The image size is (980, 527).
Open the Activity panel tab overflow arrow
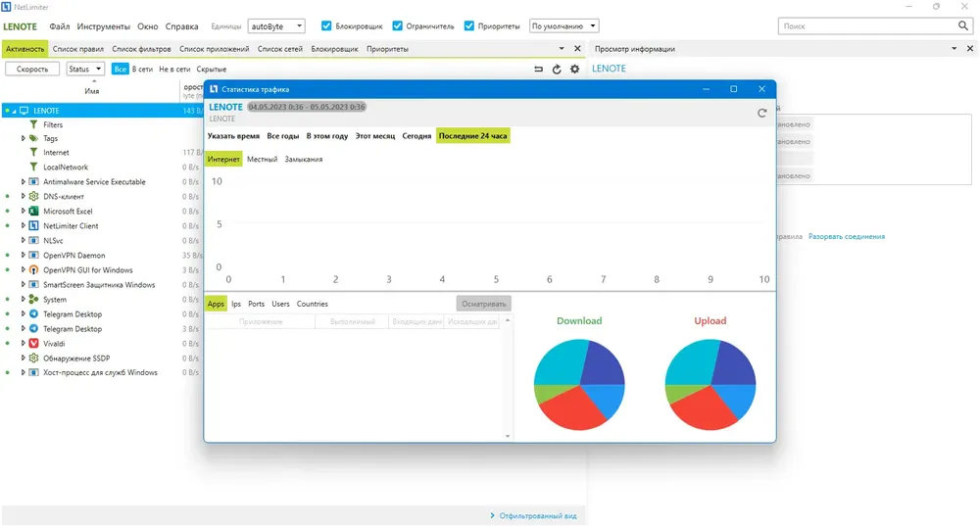click(562, 48)
